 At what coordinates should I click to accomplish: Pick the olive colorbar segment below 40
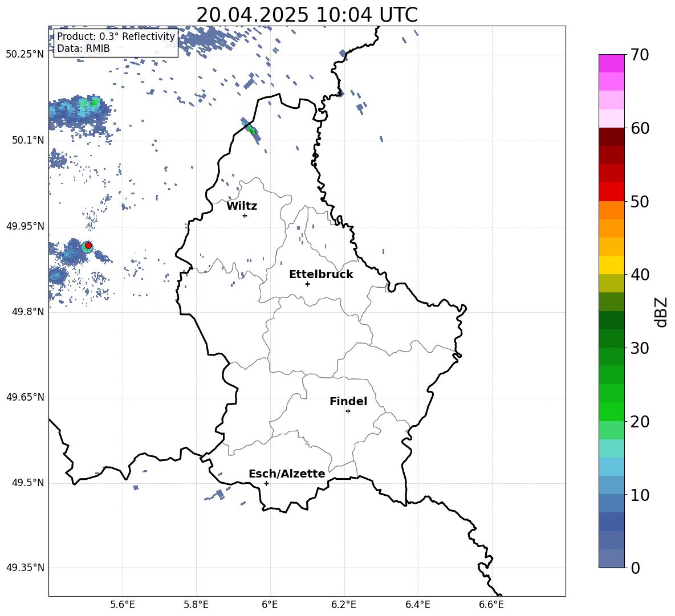coord(612,283)
